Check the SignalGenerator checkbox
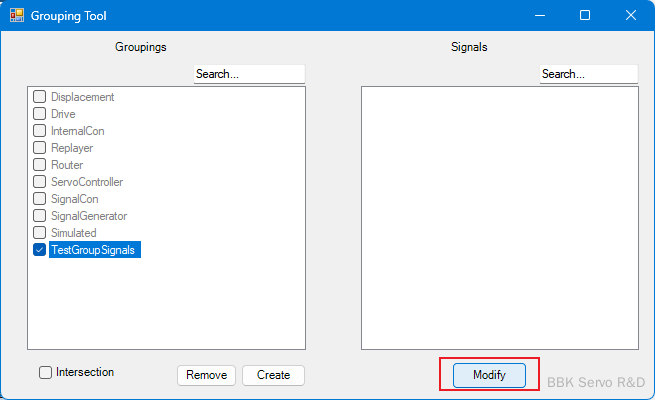 [x=40, y=216]
